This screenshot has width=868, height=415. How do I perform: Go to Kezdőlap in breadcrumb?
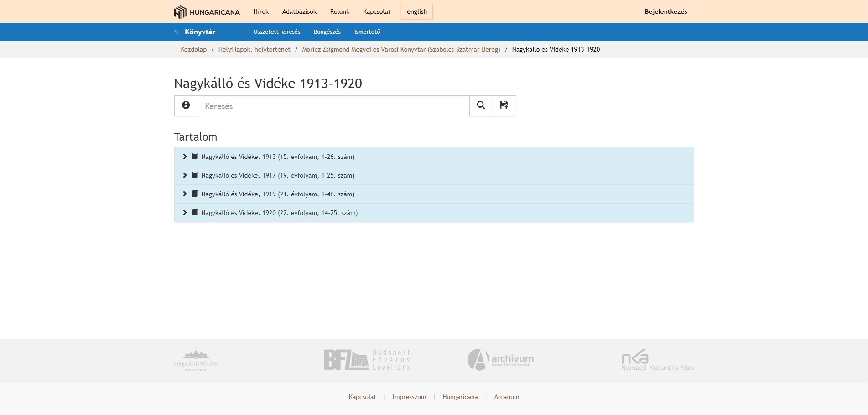point(194,49)
